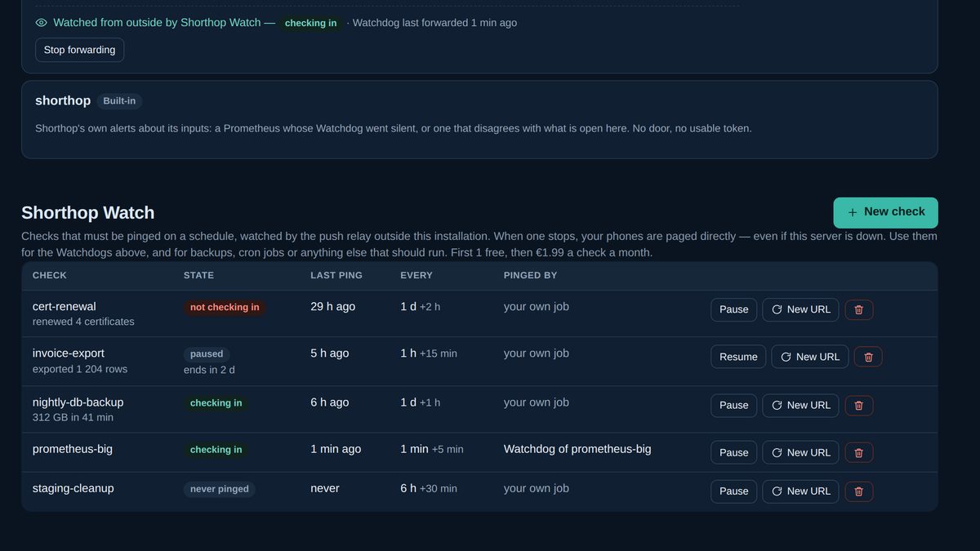Viewport: 980px width, 551px height.
Task: Delete the invoice-export check via trash icon
Action: pos(868,357)
